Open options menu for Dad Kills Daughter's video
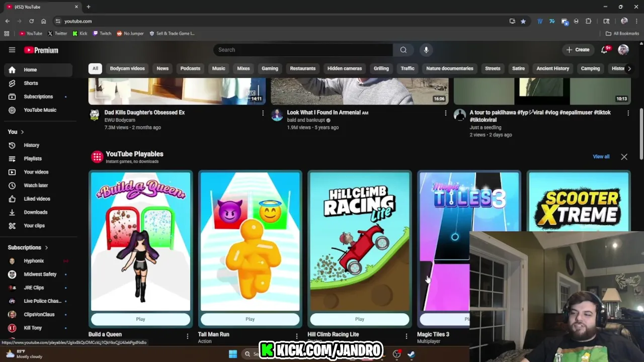644x362 pixels. [x=263, y=113]
